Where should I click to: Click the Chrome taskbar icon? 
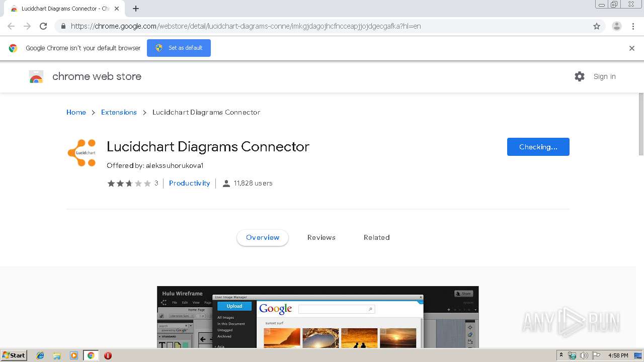[x=91, y=355]
